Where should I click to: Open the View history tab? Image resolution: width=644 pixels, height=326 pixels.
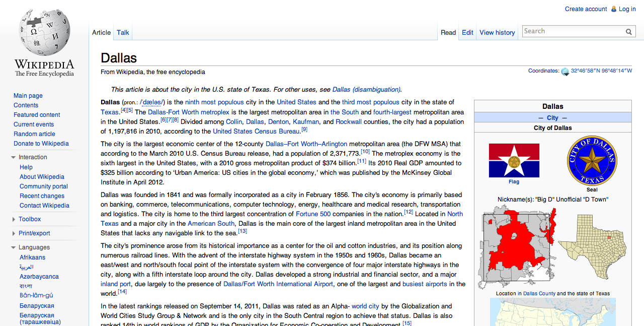[x=497, y=32]
